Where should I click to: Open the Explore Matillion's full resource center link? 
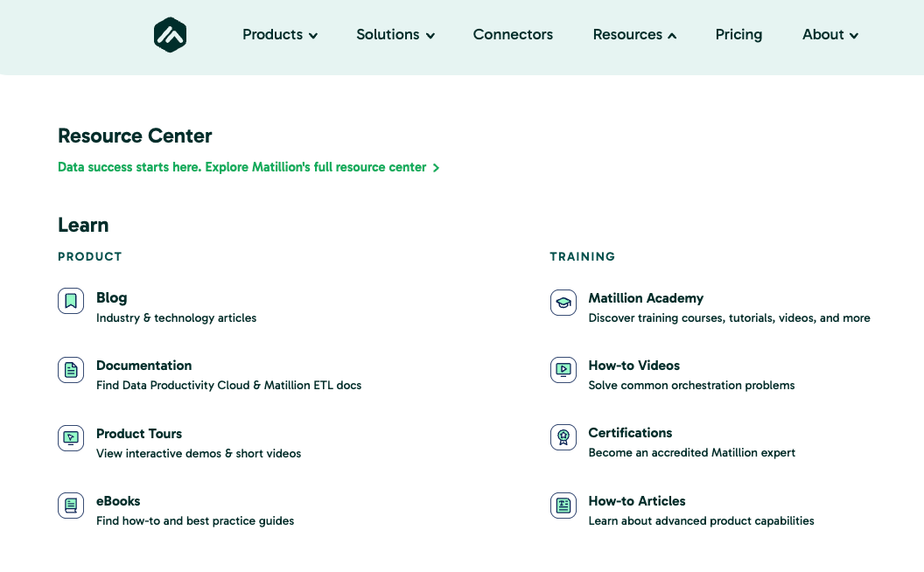pos(248,167)
